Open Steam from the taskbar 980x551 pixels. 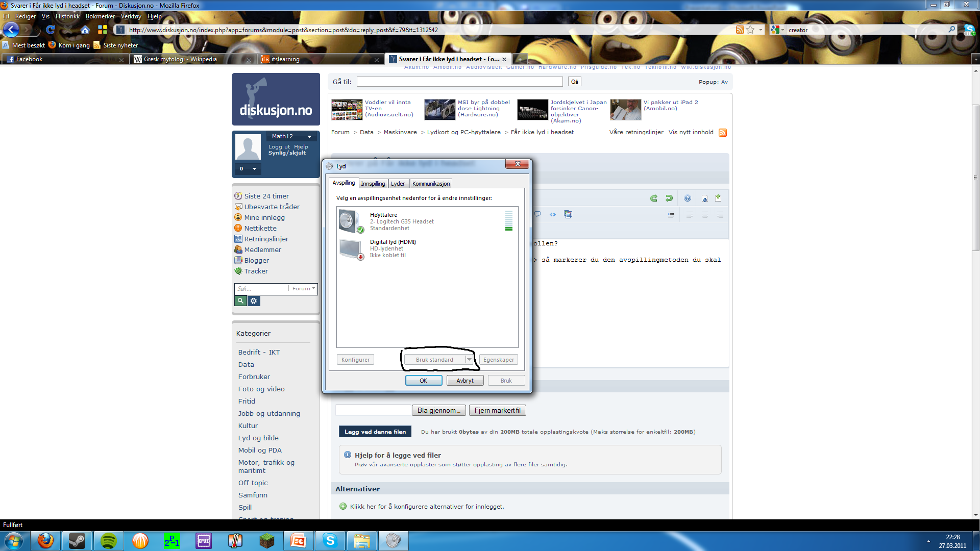[x=77, y=541]
